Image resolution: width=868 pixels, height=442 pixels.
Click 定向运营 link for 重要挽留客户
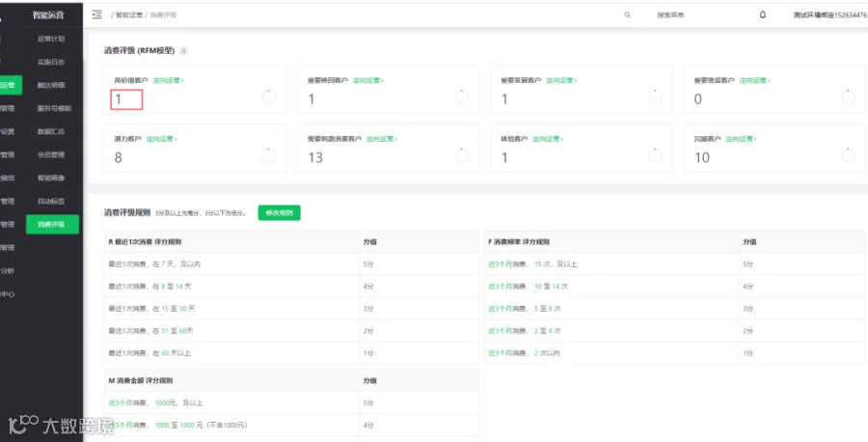click(x=754, y=80)
